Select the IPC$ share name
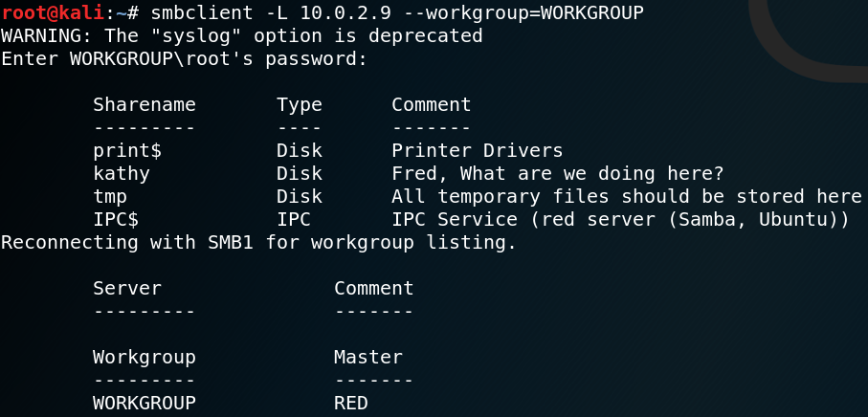868x417 pixels. click(x=115, y=220)
